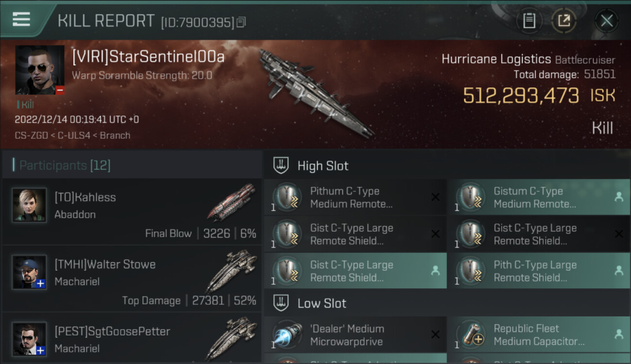This screenshot has height=364, width=631.
Task: Click the share export icon
Action: (x=564, y=21)
